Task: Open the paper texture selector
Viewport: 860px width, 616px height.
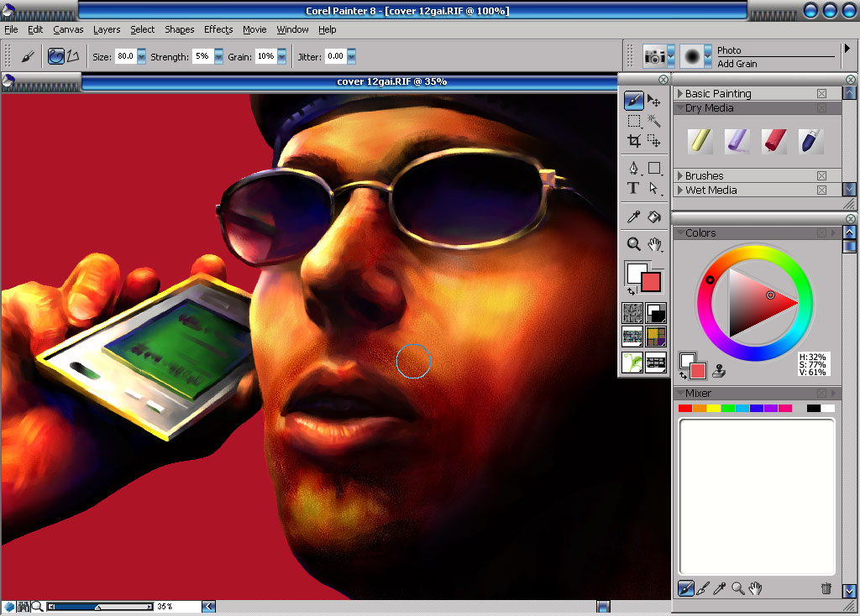Action: pos(632,313)
